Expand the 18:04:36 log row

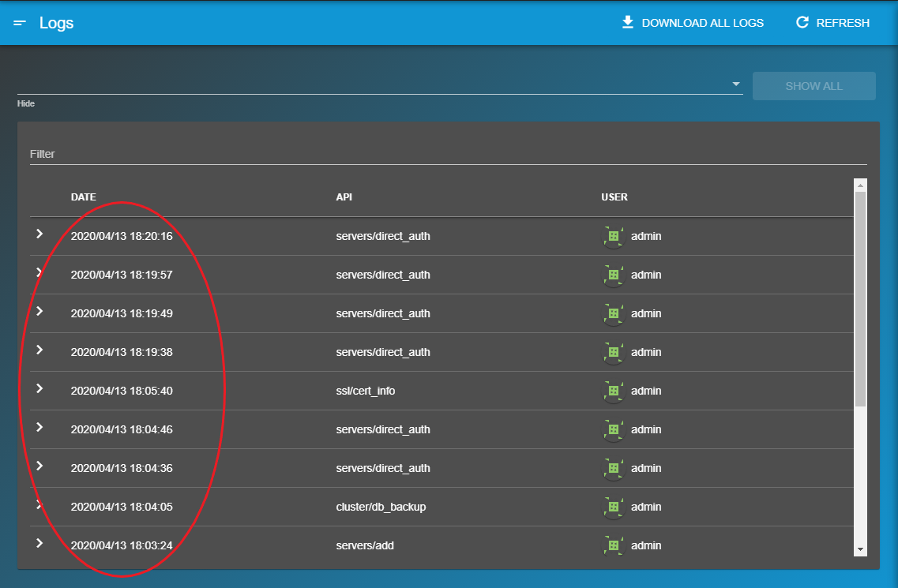(39, 466)
